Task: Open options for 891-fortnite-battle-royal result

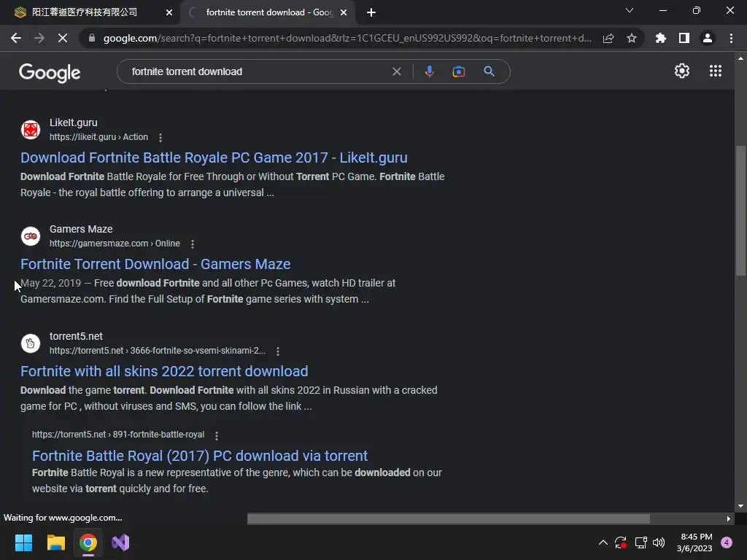Action: pos(217,436)
